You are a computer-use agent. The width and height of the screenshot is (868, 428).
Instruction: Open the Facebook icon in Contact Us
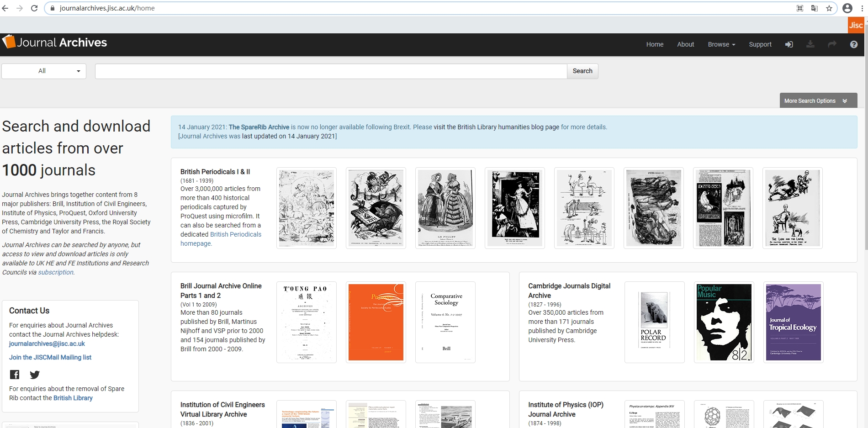(15, 375)
